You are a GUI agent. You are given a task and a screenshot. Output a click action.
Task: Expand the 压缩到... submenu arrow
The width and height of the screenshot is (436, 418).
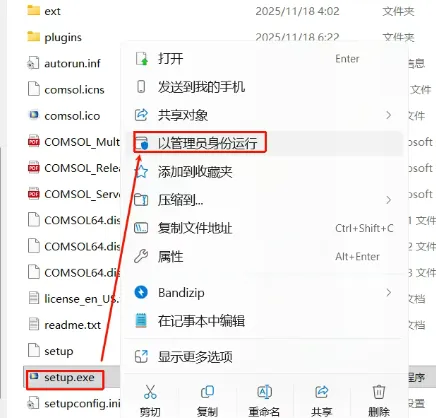pos(388,200)
